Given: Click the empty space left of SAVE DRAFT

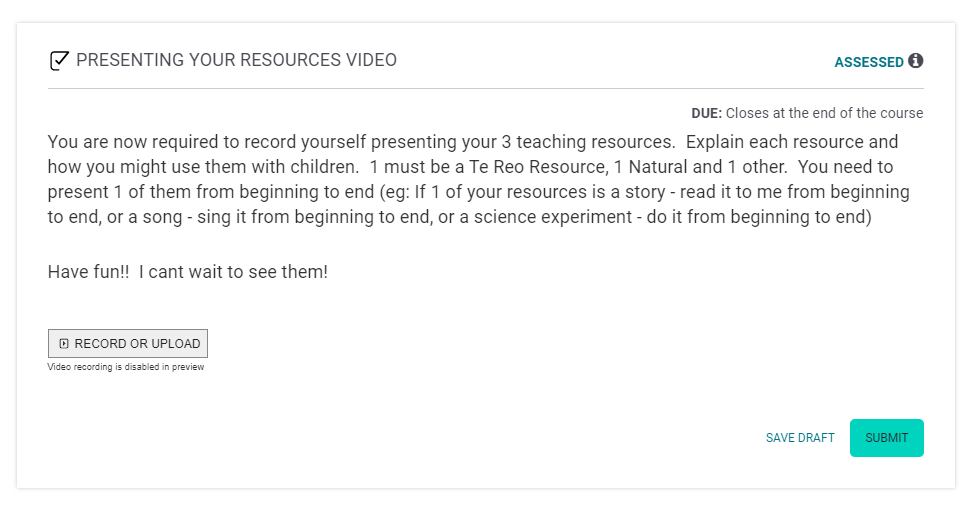Looking at the screenshot, I should tap(500, 438).
